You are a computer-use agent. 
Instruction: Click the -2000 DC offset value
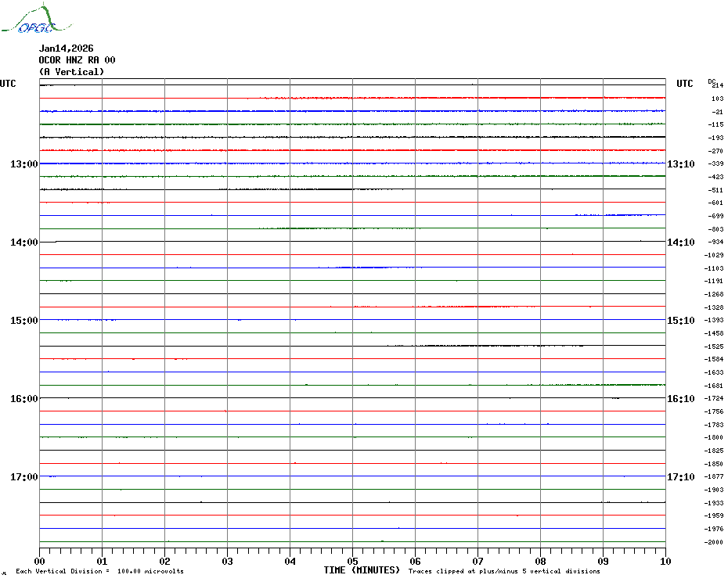coord(714,542)
